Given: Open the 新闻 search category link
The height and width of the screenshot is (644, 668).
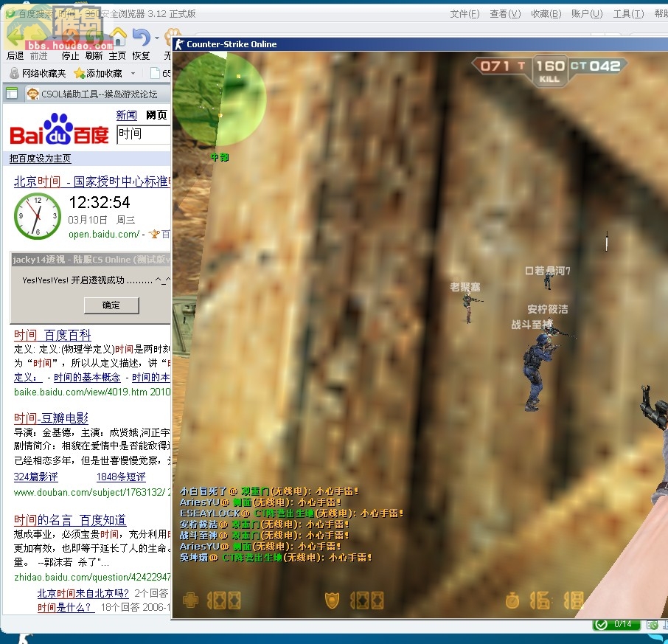Looking at the screenshot, I should 127,115.
